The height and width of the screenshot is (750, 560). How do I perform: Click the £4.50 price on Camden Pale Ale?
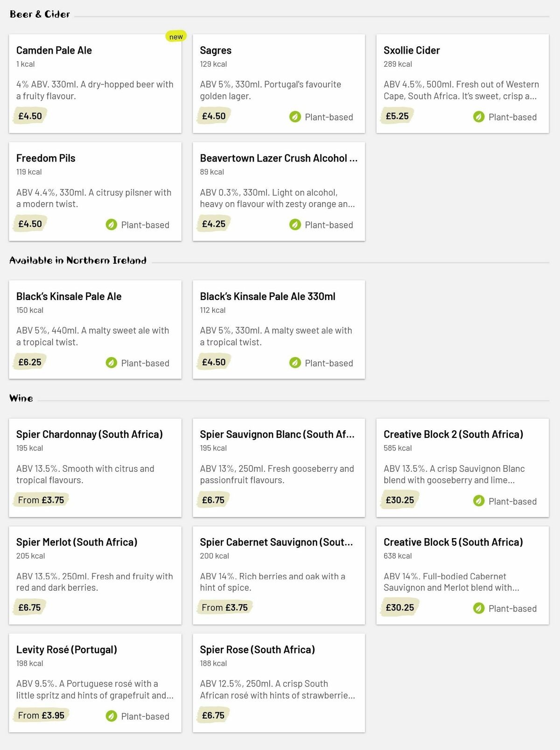29,115
